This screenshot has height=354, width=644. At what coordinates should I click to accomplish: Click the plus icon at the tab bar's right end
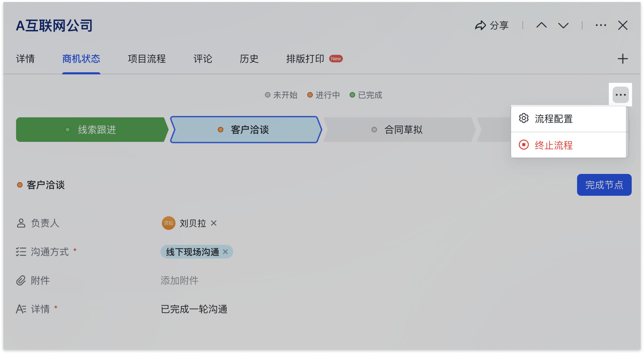[623, 59]
